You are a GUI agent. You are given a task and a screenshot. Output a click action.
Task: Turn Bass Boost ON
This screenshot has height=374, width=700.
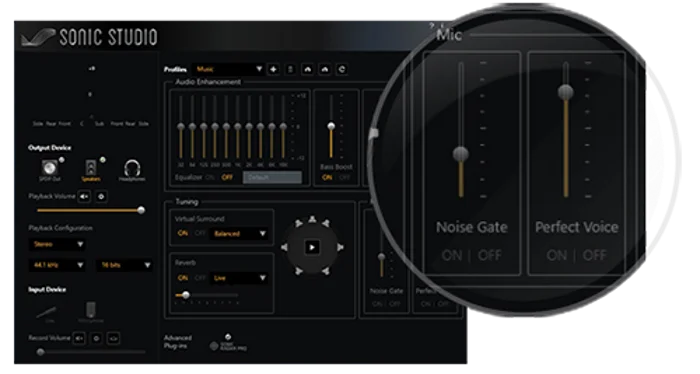[x=327, y=178]
